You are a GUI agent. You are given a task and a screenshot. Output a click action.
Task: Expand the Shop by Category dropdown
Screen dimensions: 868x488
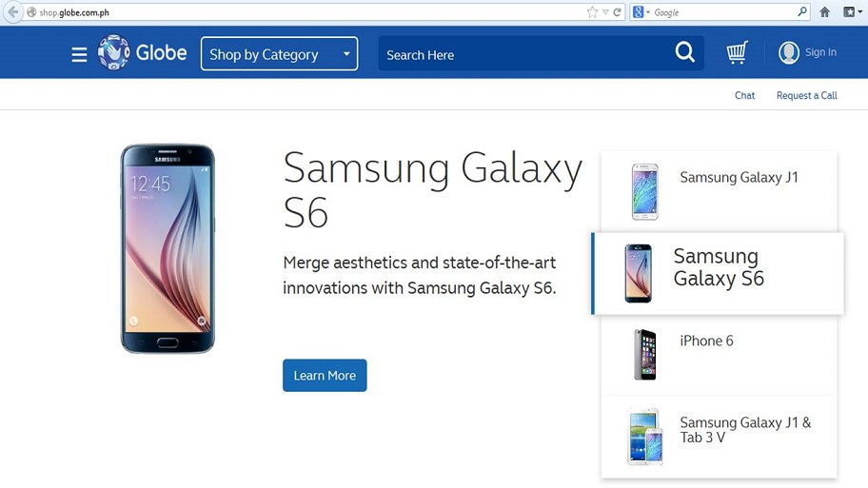pyautogui.click(x=279, y=53)
